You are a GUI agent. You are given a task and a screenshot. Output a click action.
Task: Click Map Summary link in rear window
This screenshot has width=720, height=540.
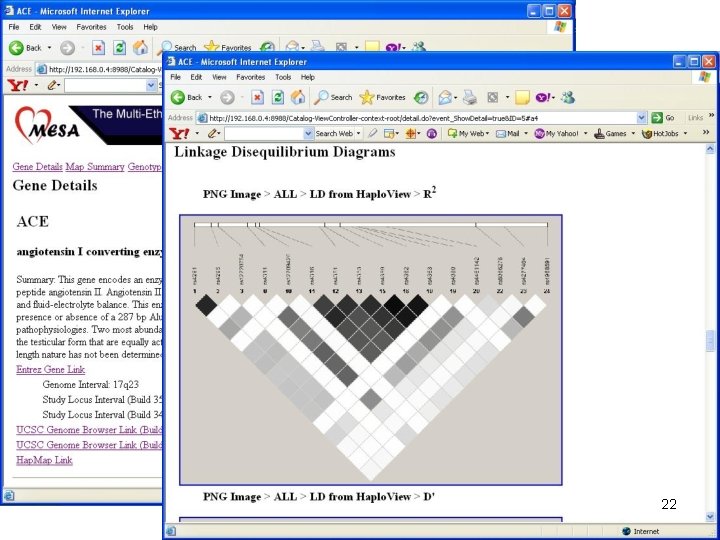click(95, 167)
